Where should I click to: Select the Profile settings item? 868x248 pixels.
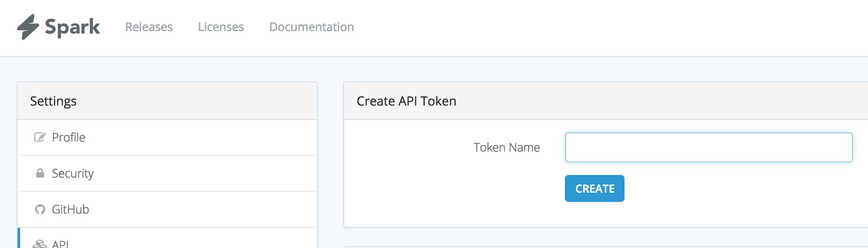(68, 138)
